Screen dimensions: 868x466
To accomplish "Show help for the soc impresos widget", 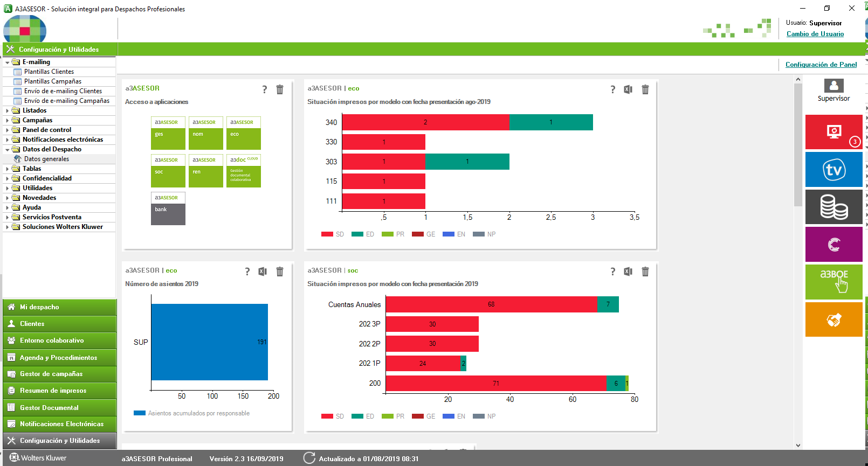I will [x=612, y=272].
